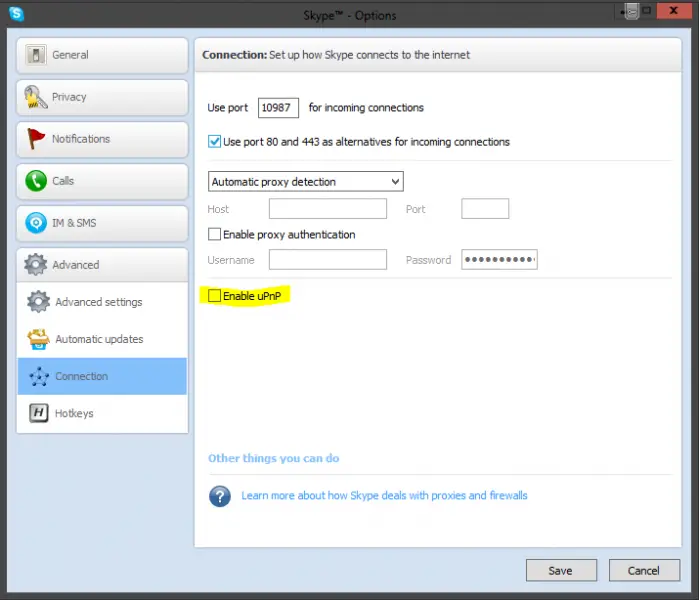Uncheck use port 80 and 443 alternatives
The image size is (699, 600).
pyautogui.click(x=214, y=142)
